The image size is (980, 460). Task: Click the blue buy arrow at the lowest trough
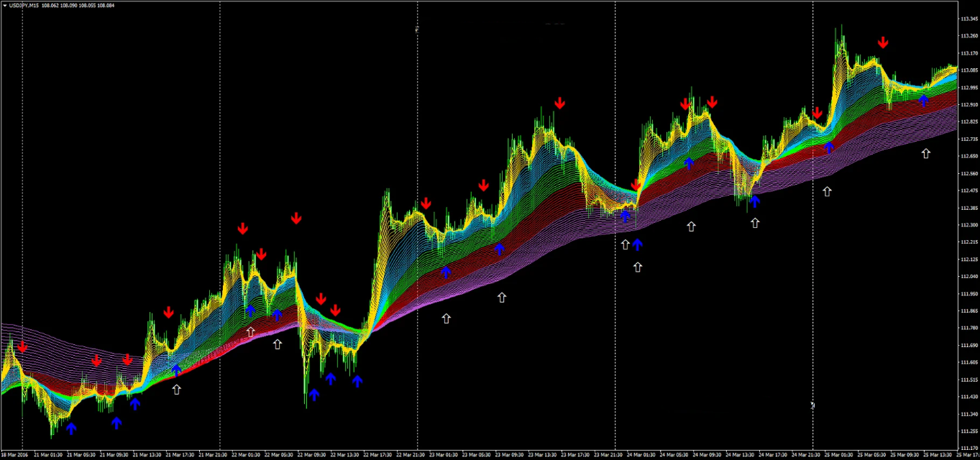click(72, 430)
